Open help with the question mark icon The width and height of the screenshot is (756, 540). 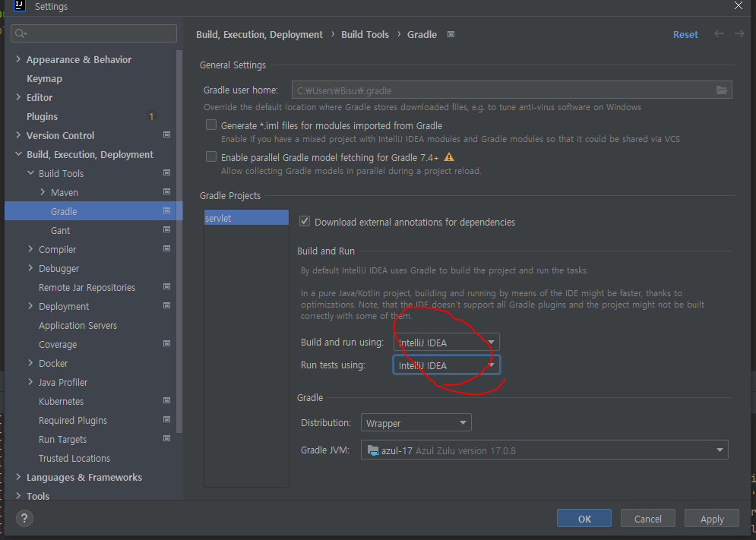click(24, 519)
